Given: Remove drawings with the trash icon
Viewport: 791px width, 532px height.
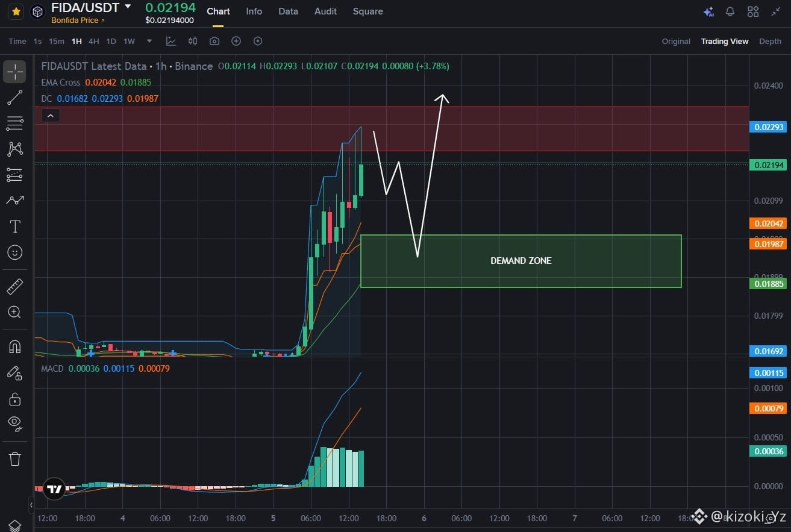Looking at the screenshot, I should [x=15, y=458].
